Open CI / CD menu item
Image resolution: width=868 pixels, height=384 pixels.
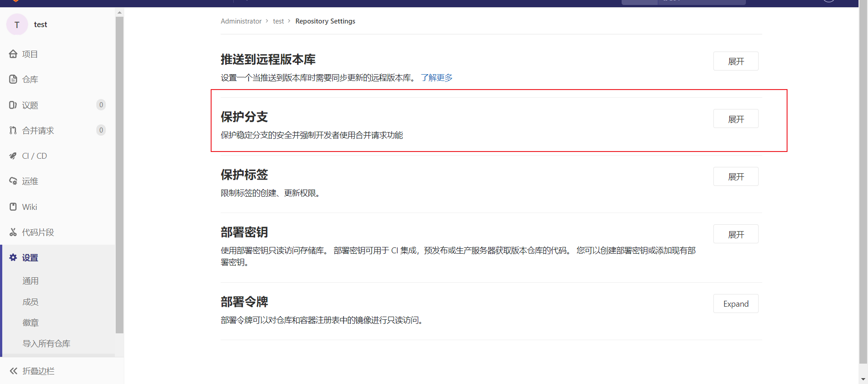(x=57, y=156)
